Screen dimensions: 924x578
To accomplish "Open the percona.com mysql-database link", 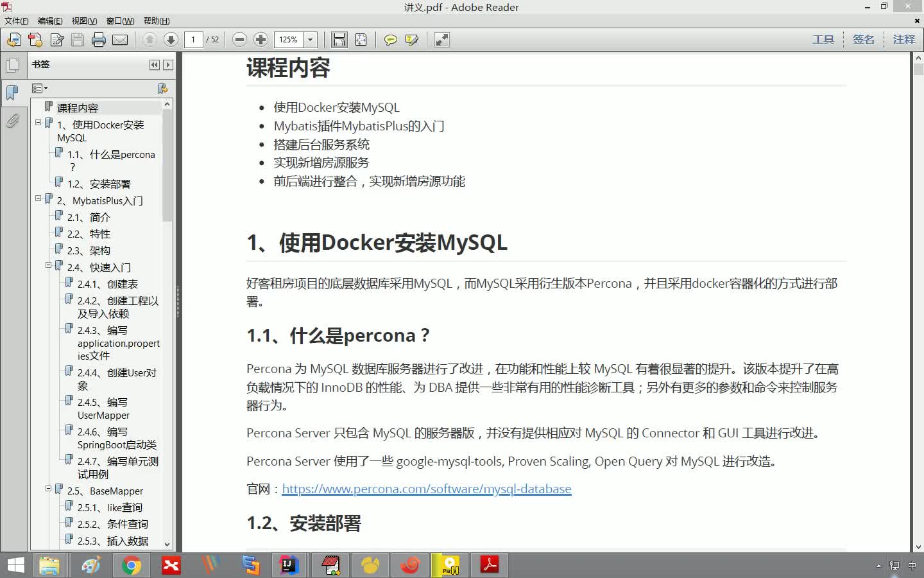I will click(x=427, y=489).
